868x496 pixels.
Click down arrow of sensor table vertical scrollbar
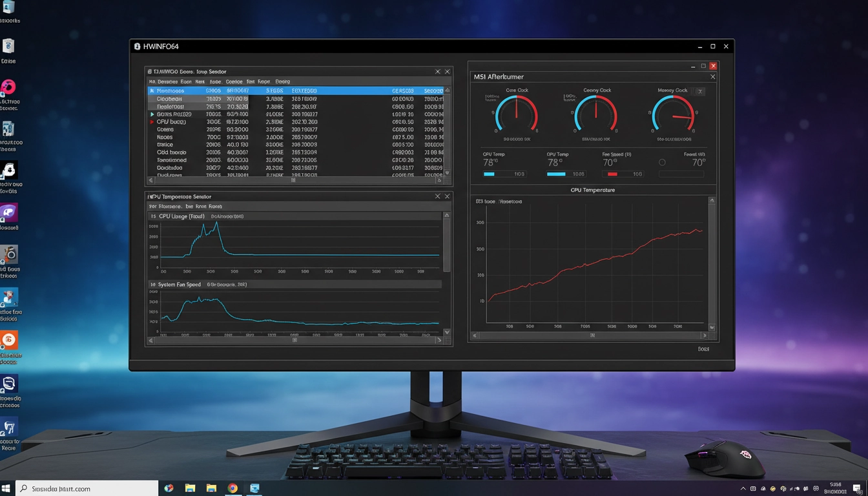pos(447,173)
